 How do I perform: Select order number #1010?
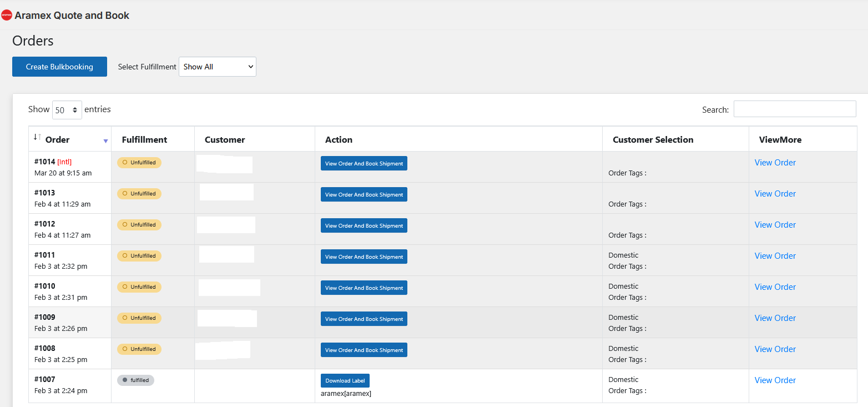pyautogui.click(x=45, y=286)
